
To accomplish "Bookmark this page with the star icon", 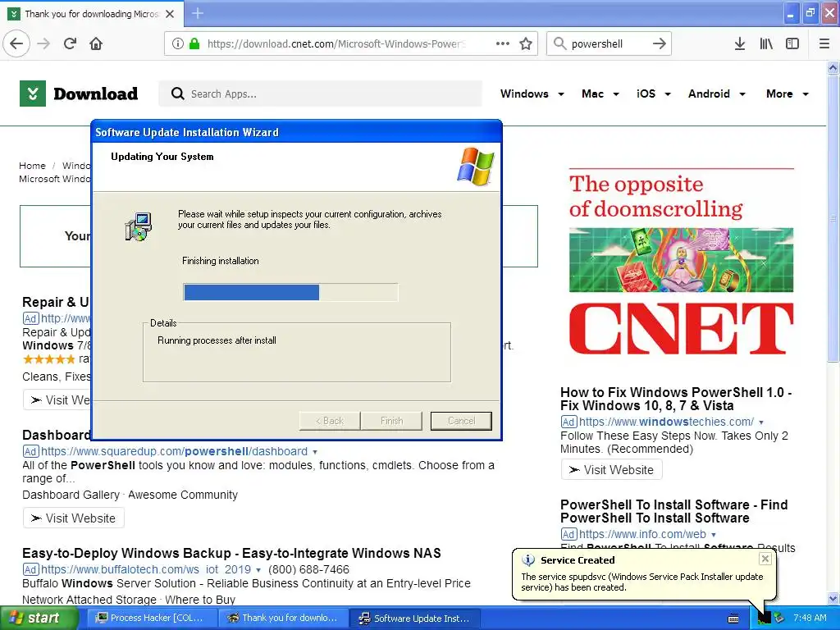I will (x=526, y=43).
